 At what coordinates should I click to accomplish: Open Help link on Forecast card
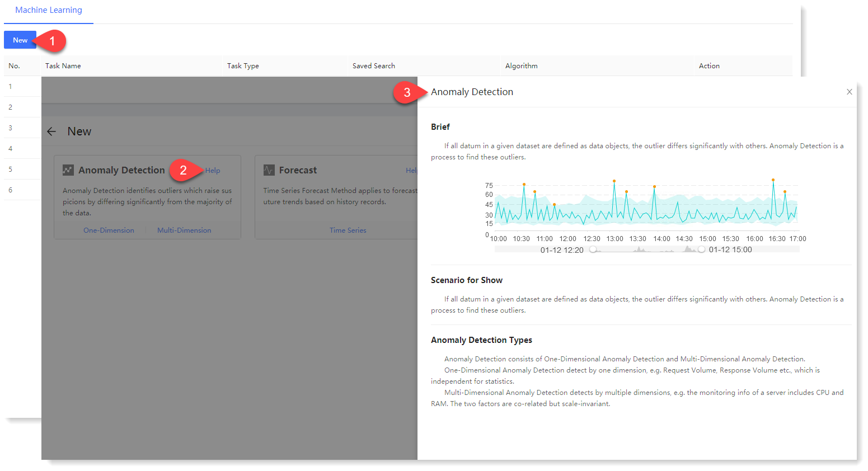tap(411, 171)
